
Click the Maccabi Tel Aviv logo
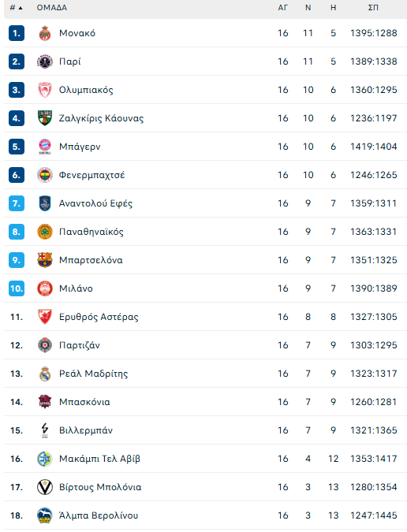tap(45, 459)
